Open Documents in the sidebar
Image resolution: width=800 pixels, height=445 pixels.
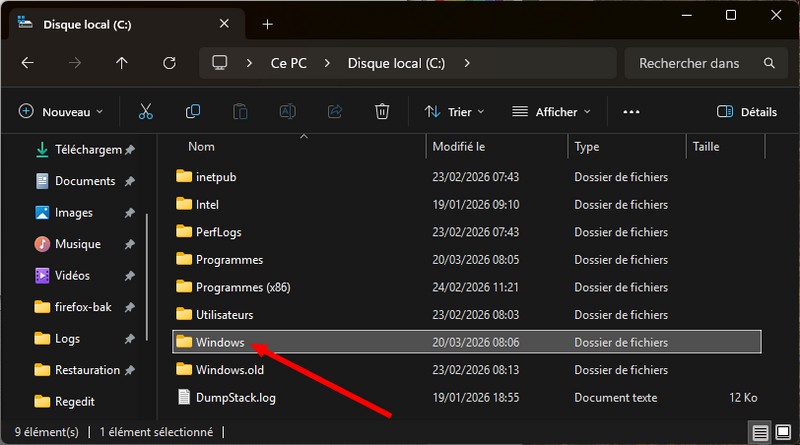[84, 181]
